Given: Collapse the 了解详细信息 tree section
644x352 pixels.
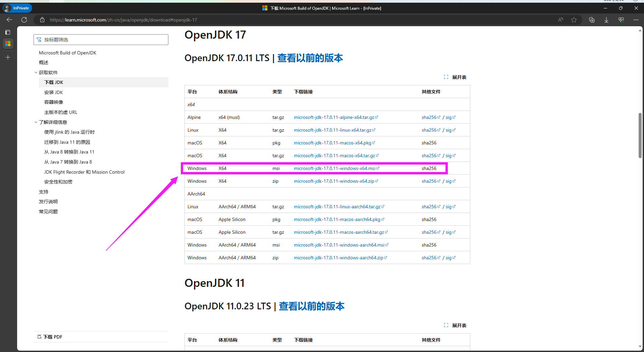Looking at the screenshot, I should [36, 122].
